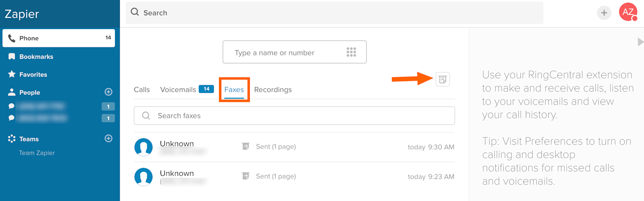Focus the Type a name or number field
Screen dimensions: 644x201
click(x=294, y=52)
